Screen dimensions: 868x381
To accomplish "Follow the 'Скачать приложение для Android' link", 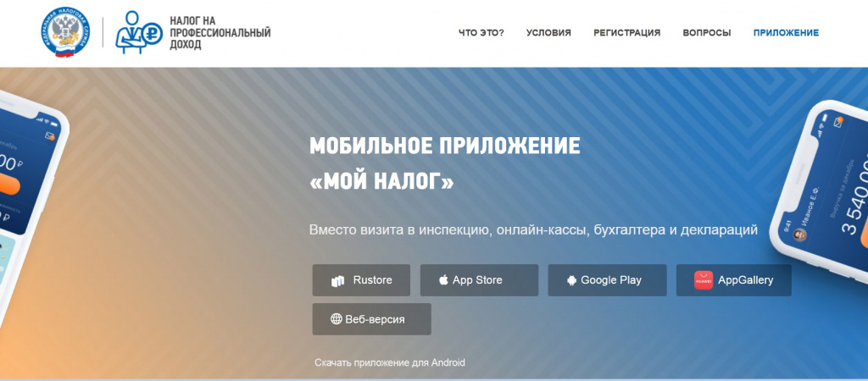I will [390, 362].
